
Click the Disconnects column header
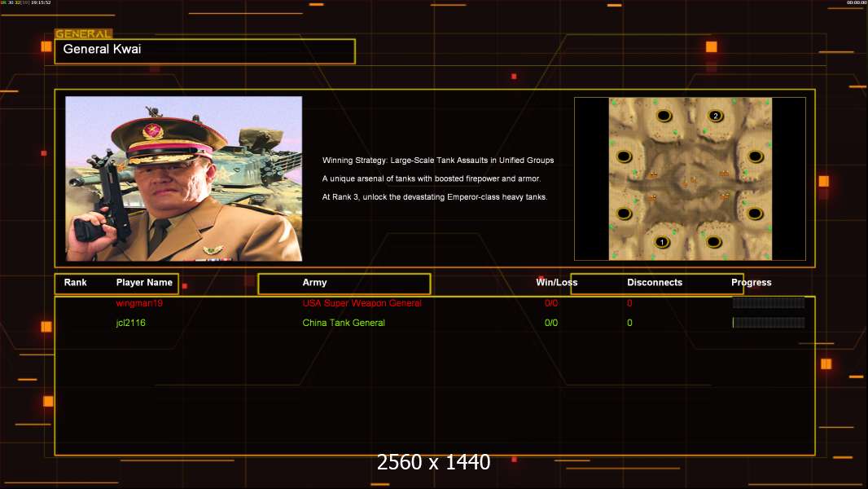point(655,283)
